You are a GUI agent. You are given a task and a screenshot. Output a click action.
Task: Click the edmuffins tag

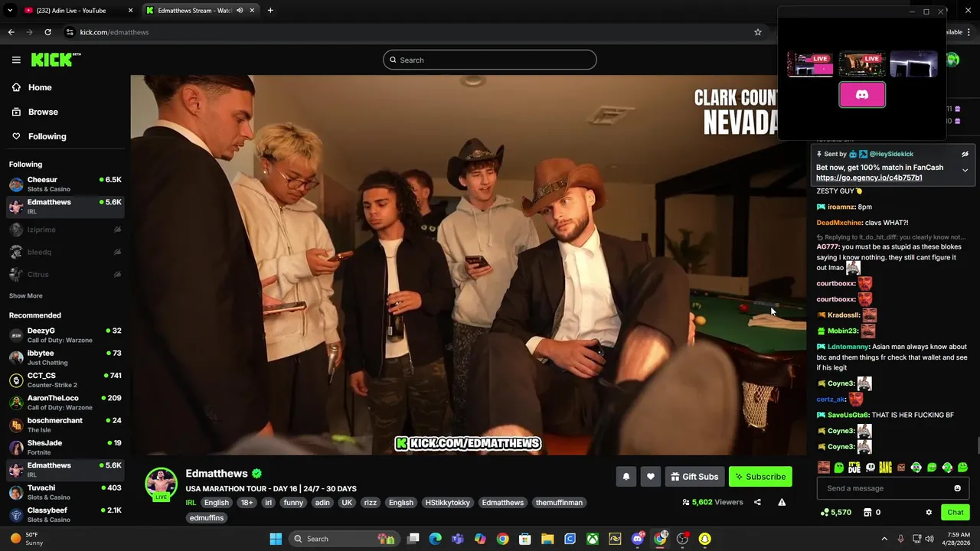pos(207,518)
